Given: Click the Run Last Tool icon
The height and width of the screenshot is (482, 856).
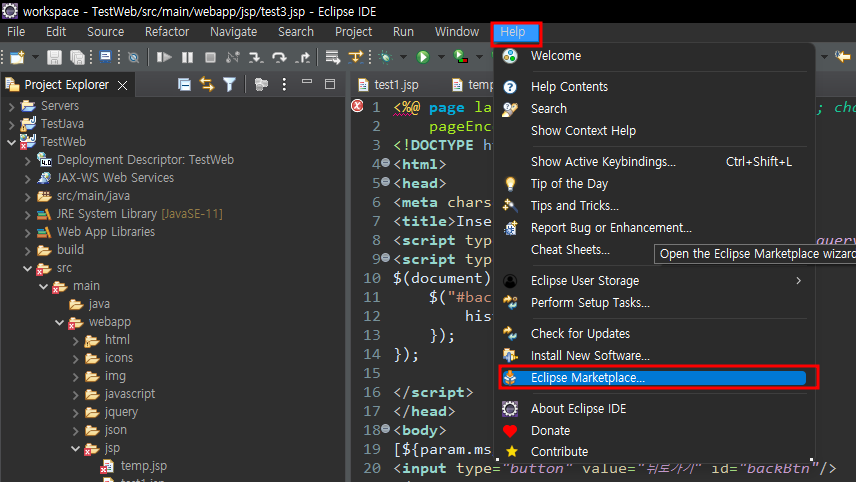Looking at the screenshot, I should (461, 57).
